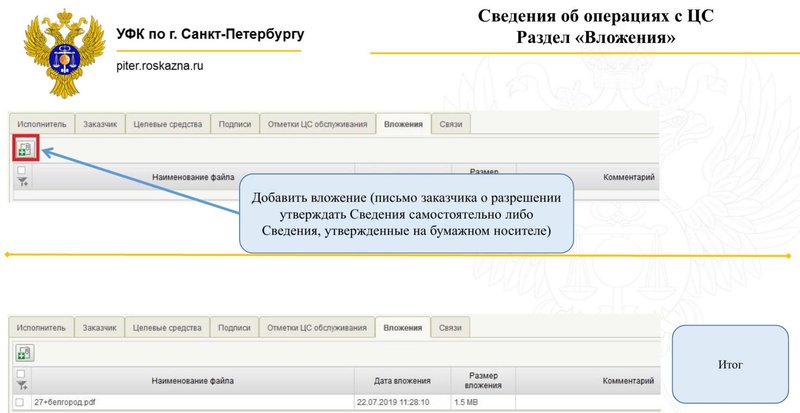
Task: Click the piter.roskazna.ru address
Action: tap(160, 66)
